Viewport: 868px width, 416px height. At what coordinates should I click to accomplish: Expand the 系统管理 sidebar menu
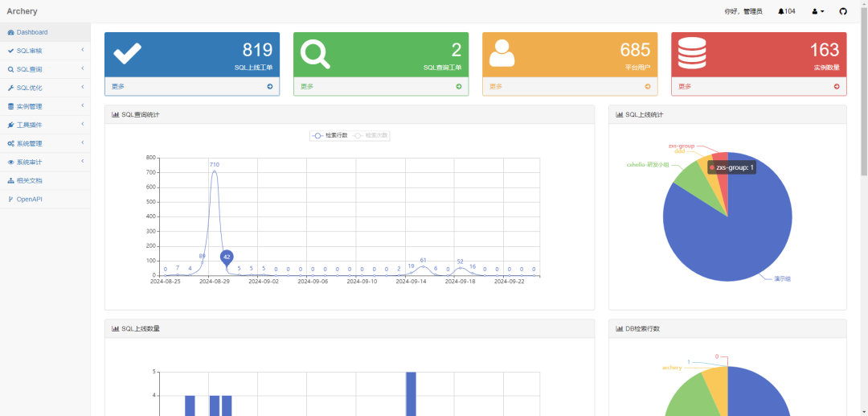pos(44,143)
